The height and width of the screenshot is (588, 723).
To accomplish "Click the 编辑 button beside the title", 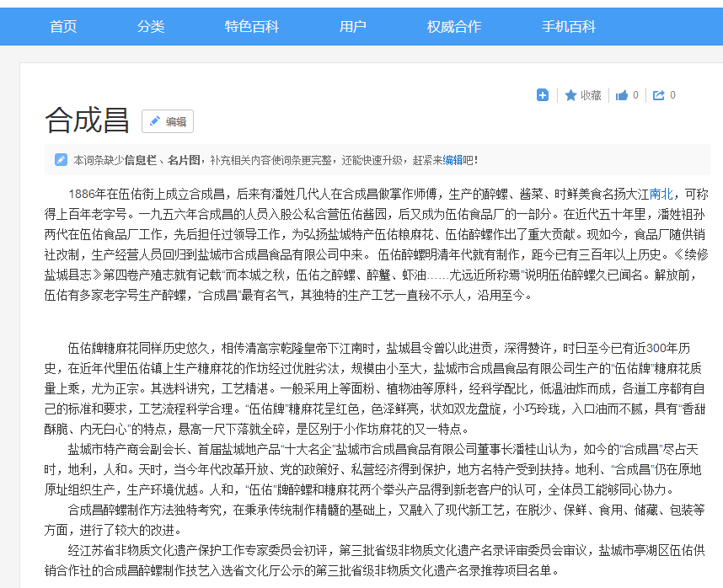I will click(168, 121).
